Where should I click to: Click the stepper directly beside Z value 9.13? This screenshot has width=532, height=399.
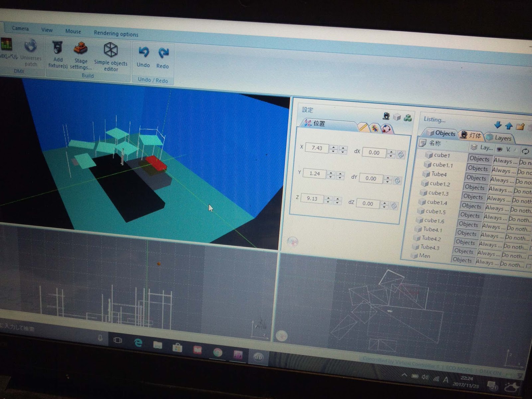(328, 200)
